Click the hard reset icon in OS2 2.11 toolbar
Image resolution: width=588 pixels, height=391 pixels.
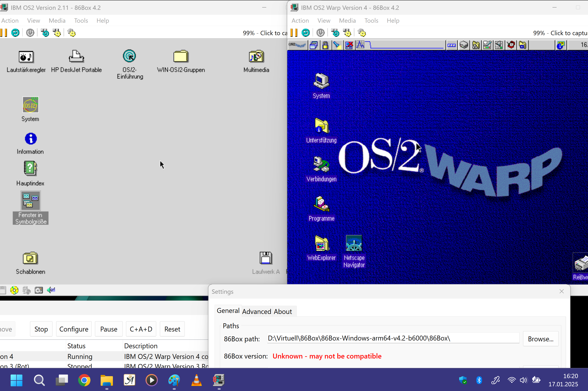pos(15,33)
